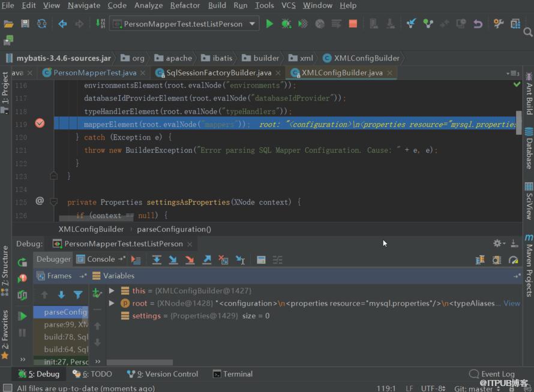This screenshot has height=392, width=534.
Task: Click the green Debug bug icon in toolbar
Action: (x=286, y=24)
